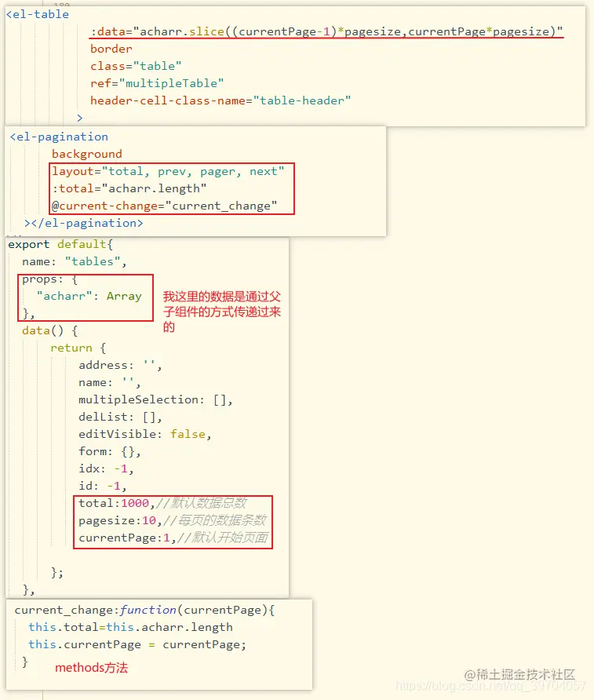Select the :data acharr.slice binding line
The height and width of the screenshot is (700, 594).
pos(326,31)
